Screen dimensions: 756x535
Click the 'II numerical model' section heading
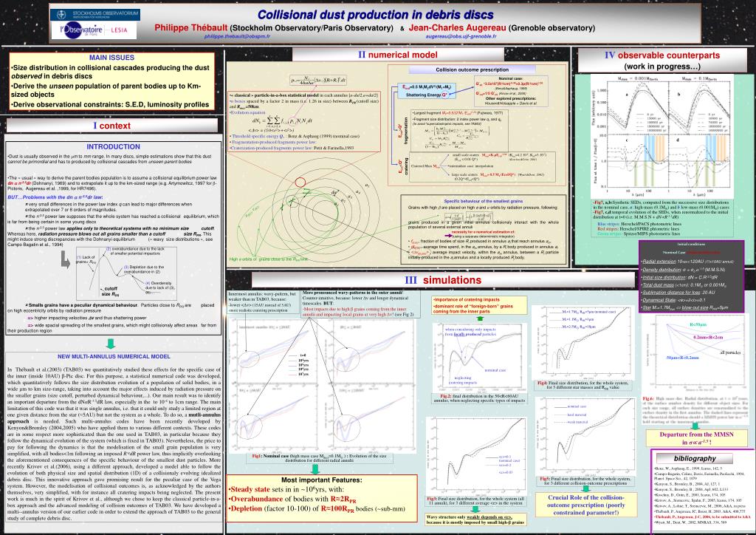[x=398, y=55]
